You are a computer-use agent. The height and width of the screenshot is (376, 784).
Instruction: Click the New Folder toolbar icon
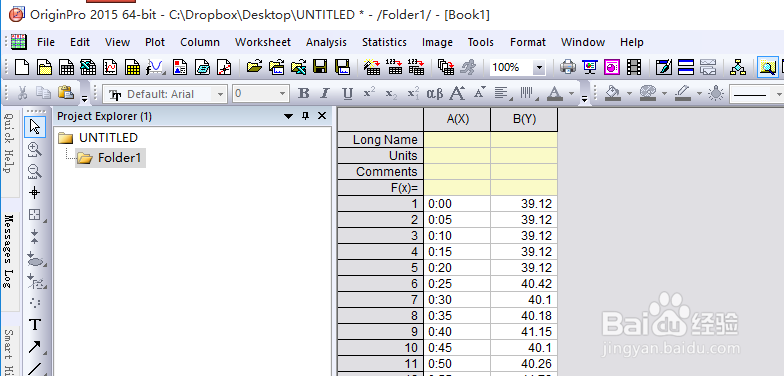[x=45, y=66]
